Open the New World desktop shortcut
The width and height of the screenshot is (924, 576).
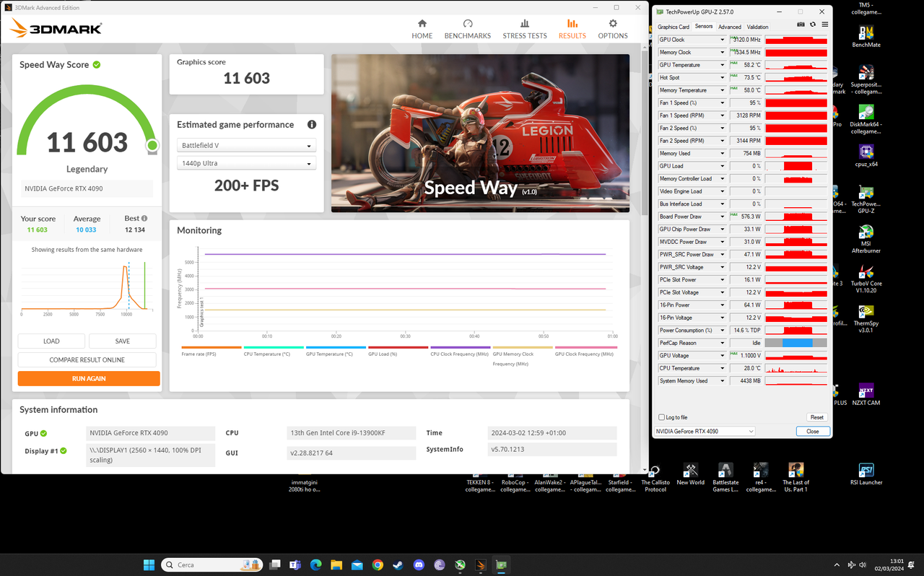[690, 474]
